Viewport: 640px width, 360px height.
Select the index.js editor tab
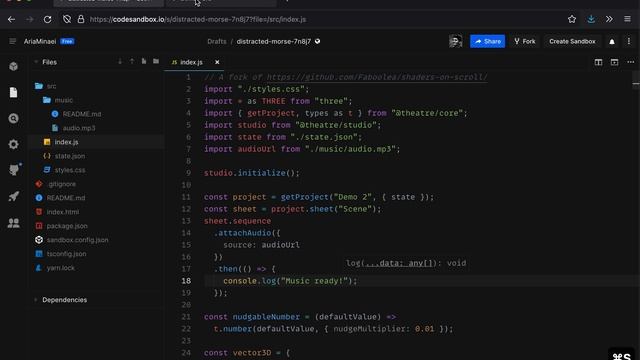click(x=191, y=62)
